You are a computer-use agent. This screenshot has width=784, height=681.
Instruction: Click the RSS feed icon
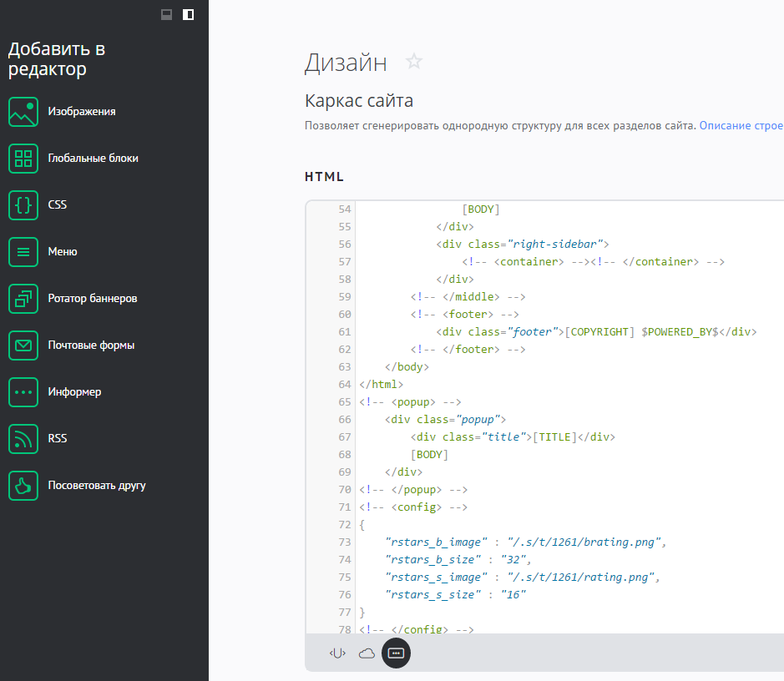23,439
